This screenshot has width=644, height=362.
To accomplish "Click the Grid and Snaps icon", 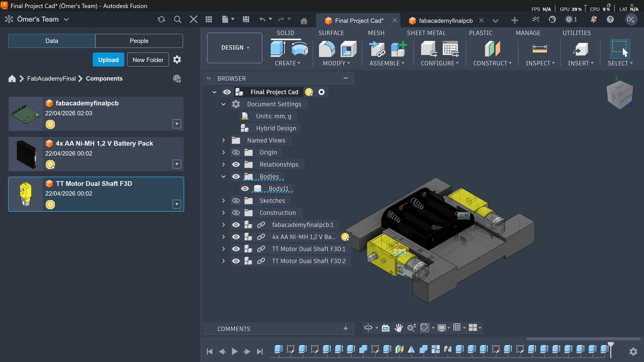I will click(457, 327).
